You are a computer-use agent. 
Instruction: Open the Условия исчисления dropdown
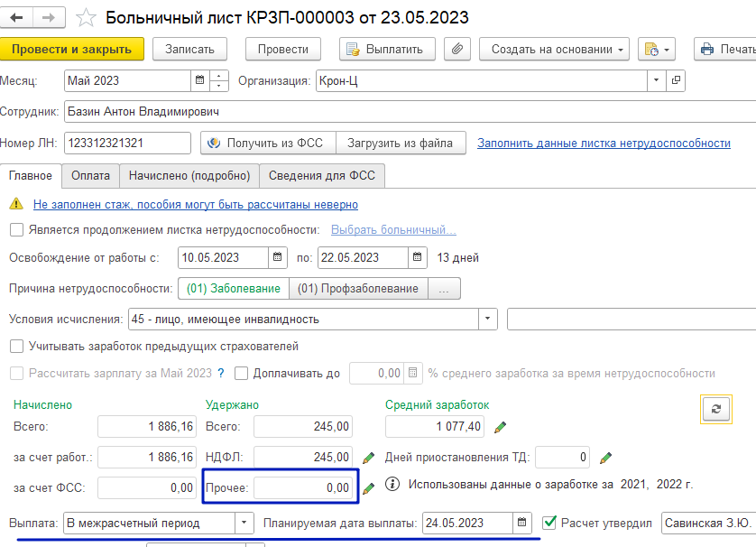[488, 319]
